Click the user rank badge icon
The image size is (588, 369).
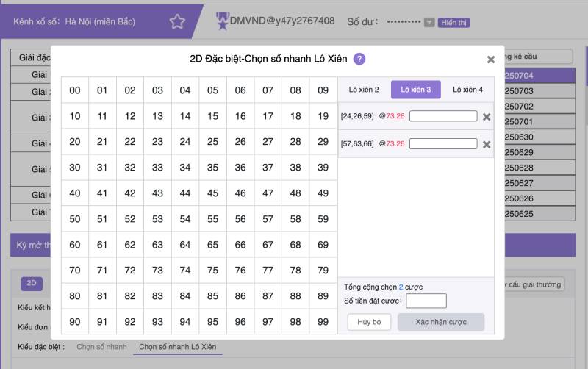[x=222, y=22]
